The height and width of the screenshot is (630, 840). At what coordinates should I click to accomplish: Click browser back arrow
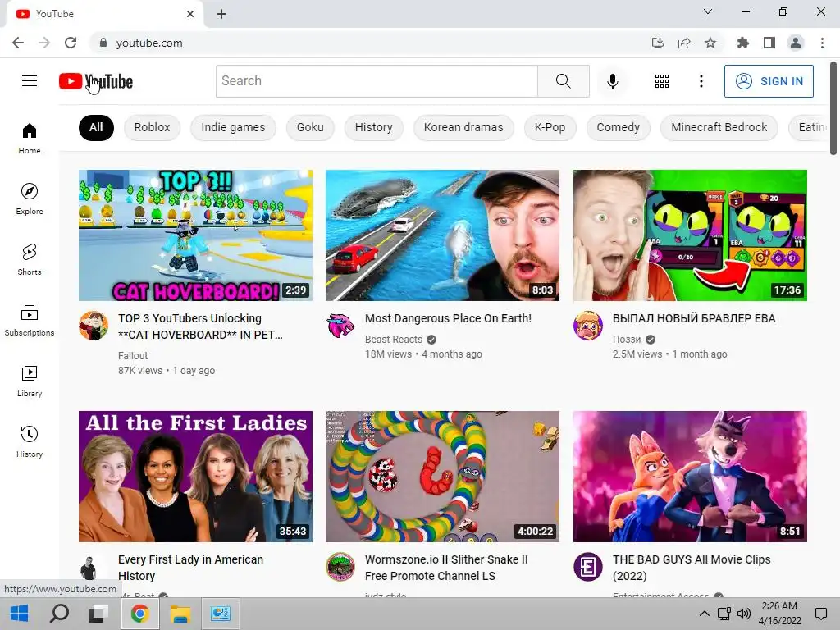tap(18, 43)
